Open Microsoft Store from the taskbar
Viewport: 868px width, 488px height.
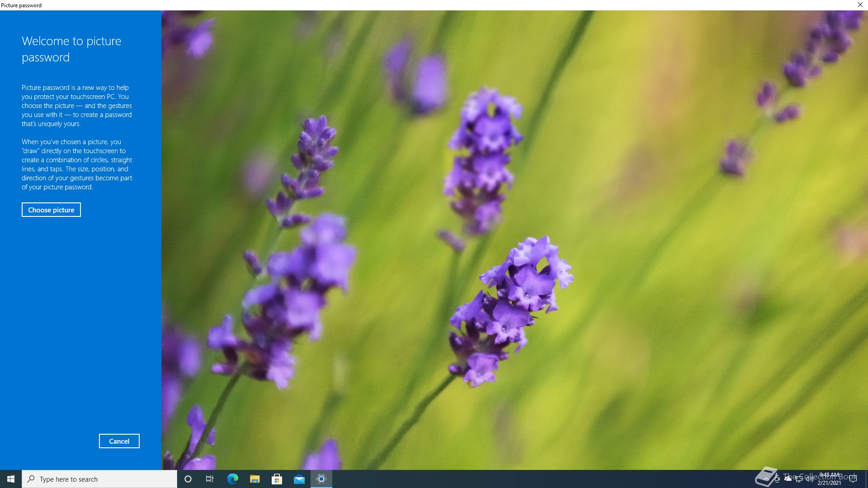pos(277,479)
